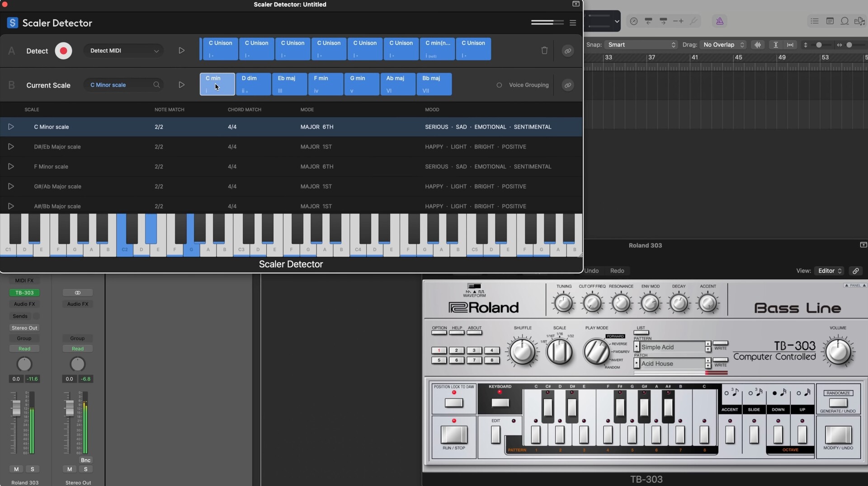Select the Eb maj chord pad
This screenshot has height=486, width=868.
tap(289, 84)
